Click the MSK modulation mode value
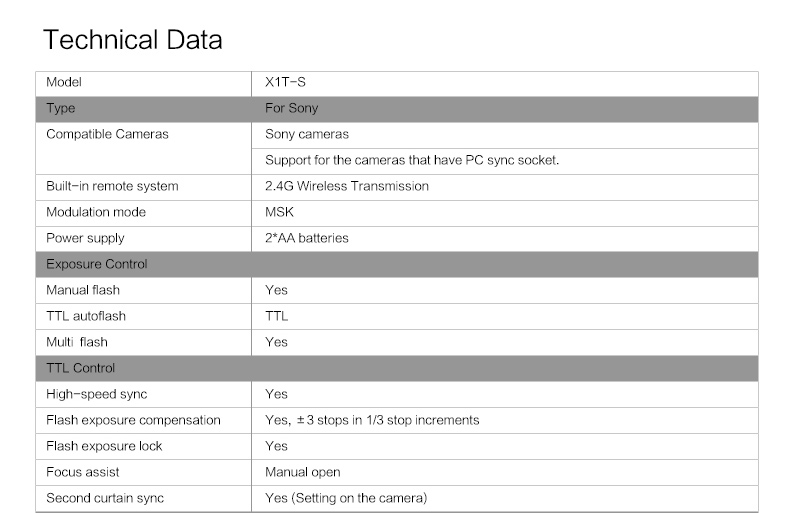 pos(279,212)
